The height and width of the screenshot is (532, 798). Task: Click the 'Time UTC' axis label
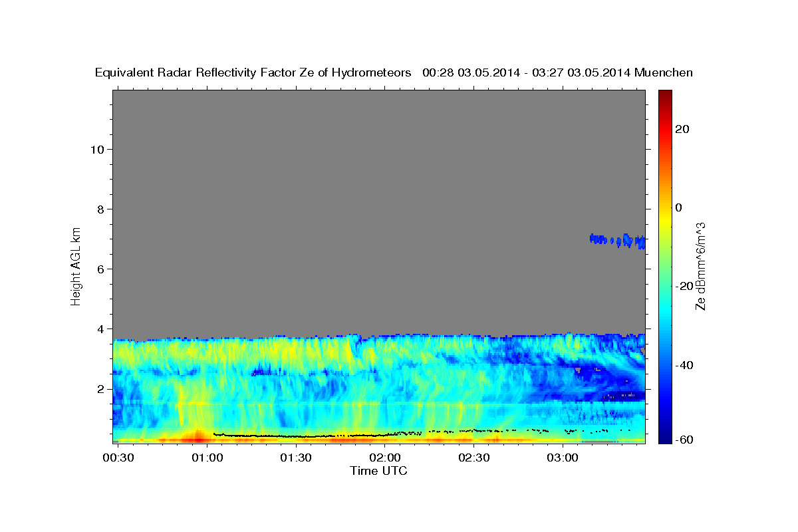[x=378, y=471]
